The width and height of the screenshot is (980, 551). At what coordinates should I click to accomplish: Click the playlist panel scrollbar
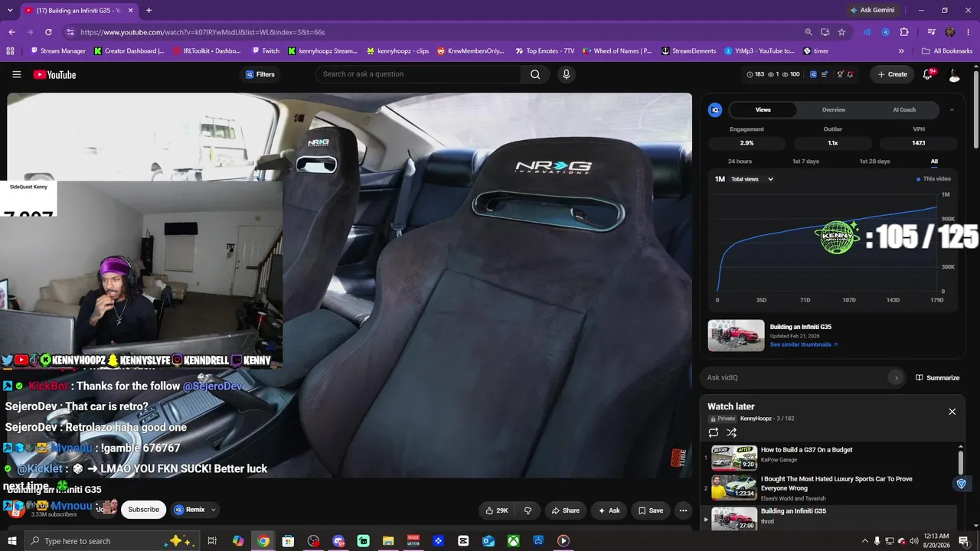pyautogui.click(x=961, y=462)
